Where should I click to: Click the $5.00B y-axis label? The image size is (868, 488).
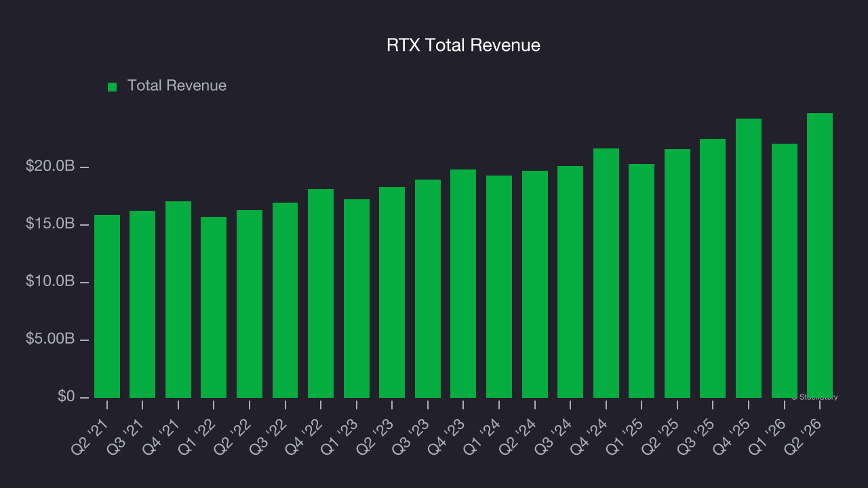[x=50, y=339]
